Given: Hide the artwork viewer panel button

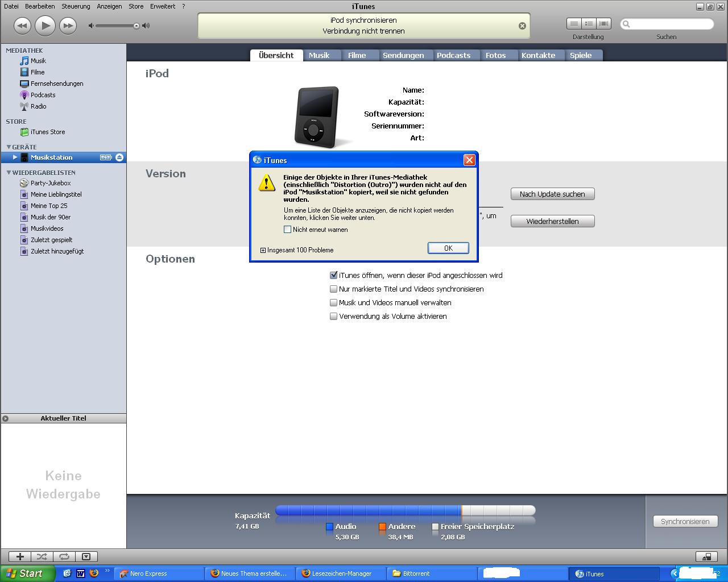Looking at the screenshot, I should tap(86, 556).
